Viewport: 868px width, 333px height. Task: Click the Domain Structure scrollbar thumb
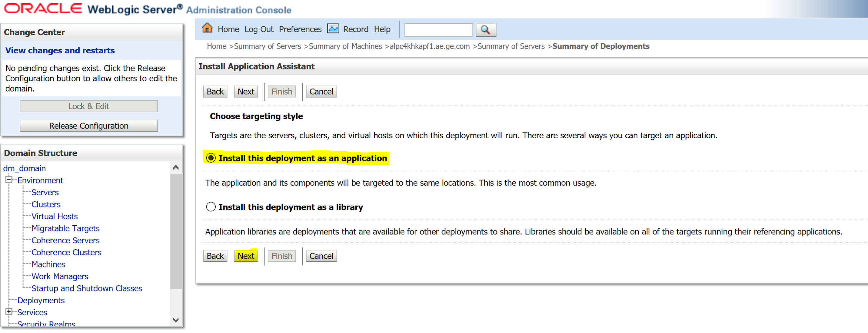click(x=176, y=231)
